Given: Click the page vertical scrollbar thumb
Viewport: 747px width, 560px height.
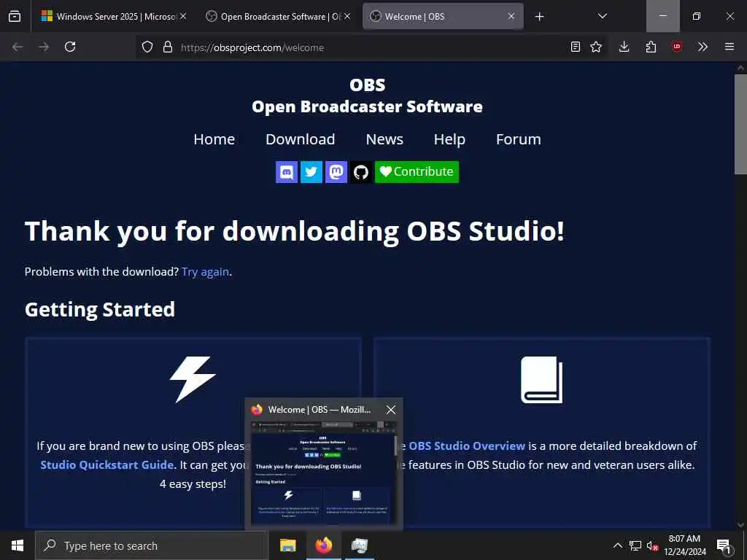Looking at the screenshot, I should (740, 124).
